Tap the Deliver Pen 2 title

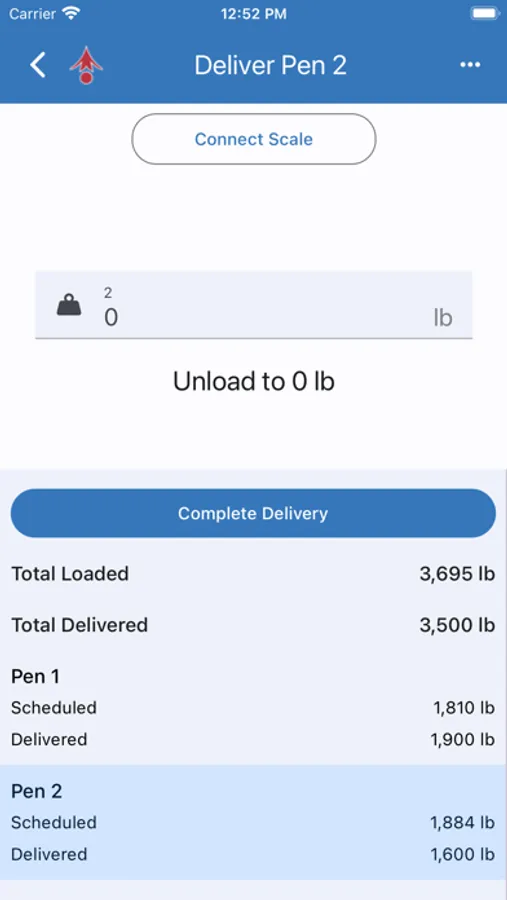pos(270,65)
